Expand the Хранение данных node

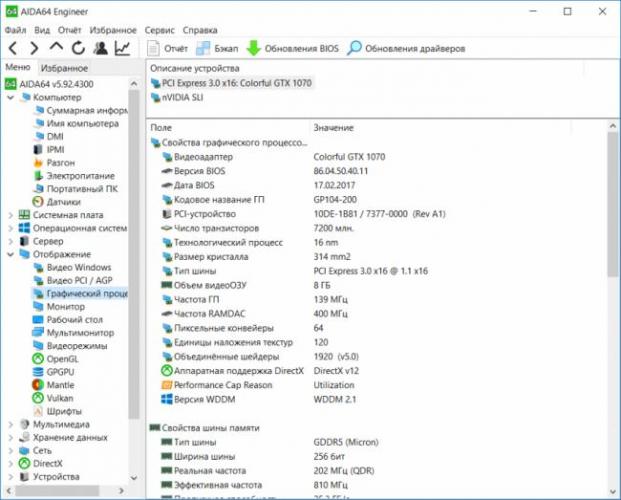(x=11, y=437)
